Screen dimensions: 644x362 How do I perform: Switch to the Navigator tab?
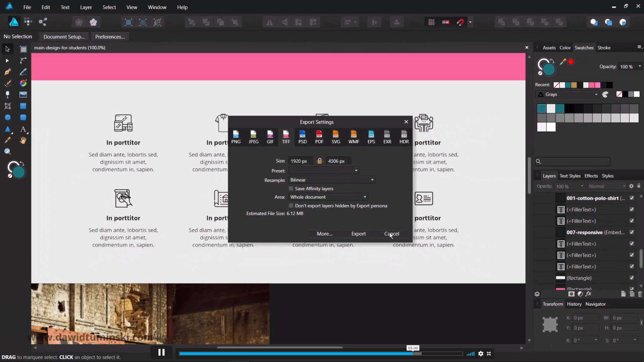click(x=595, y=304)
